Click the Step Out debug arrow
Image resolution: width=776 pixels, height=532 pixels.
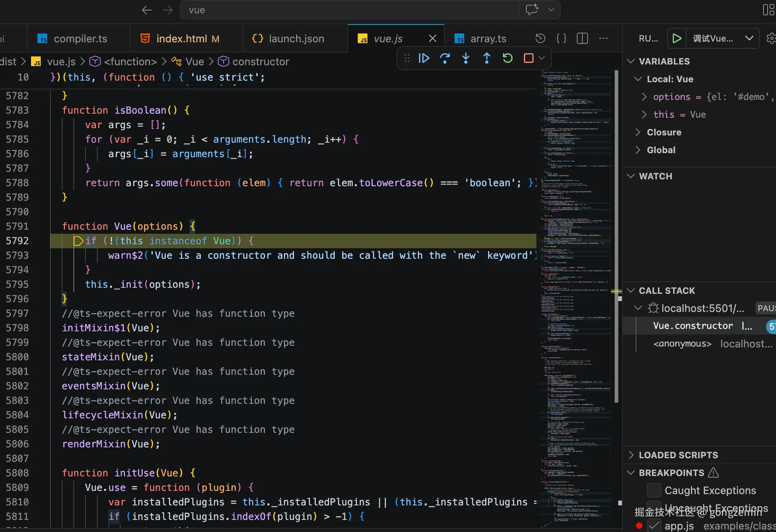pos(487,58)
